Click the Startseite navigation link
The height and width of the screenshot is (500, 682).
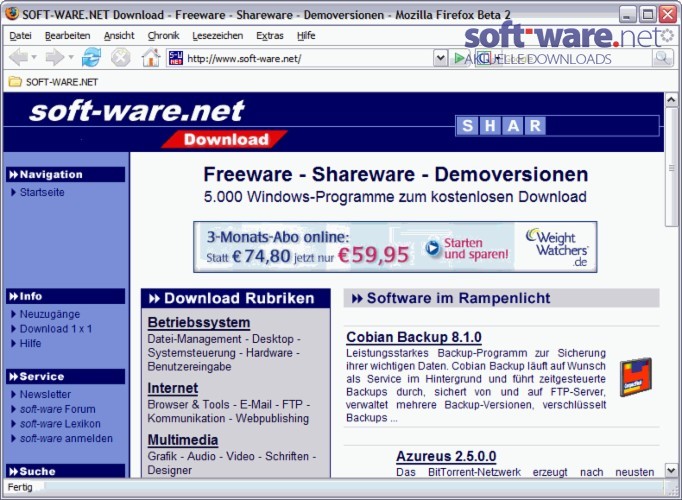[42, 192]
